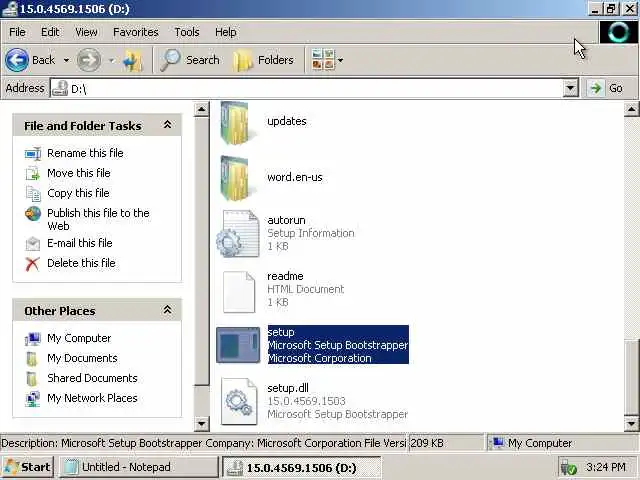
Task: Click the readme file name
Action: tap(285, 276)
